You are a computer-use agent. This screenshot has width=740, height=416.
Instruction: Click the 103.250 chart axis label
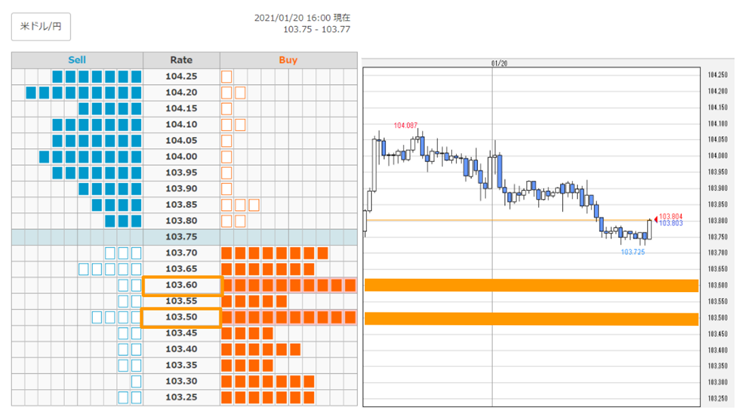718,399
